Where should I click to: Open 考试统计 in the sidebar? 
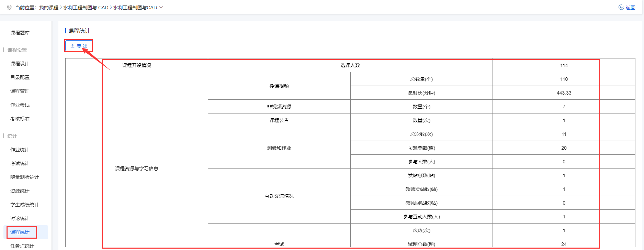click(20, 163)
